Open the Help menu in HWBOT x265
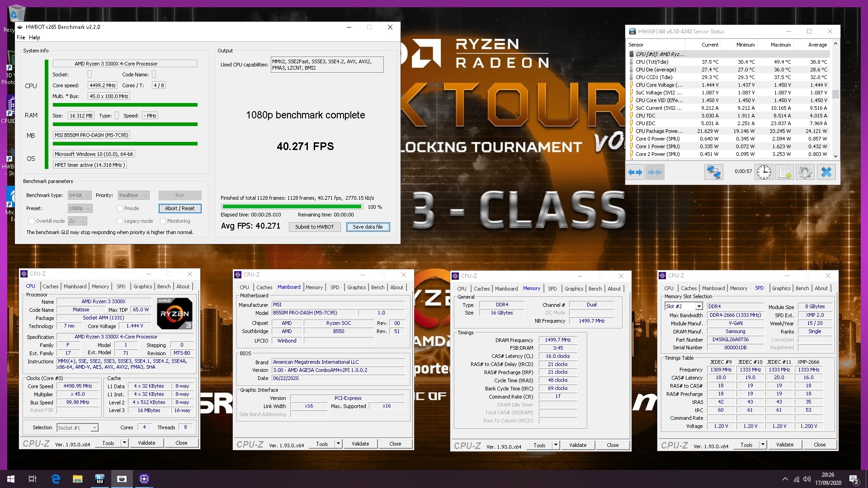Screen dimensions: 868x488 tap(34, 38)
